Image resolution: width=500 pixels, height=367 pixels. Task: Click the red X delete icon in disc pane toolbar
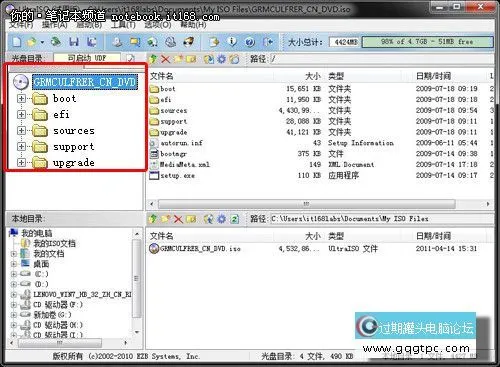point(165,59)
